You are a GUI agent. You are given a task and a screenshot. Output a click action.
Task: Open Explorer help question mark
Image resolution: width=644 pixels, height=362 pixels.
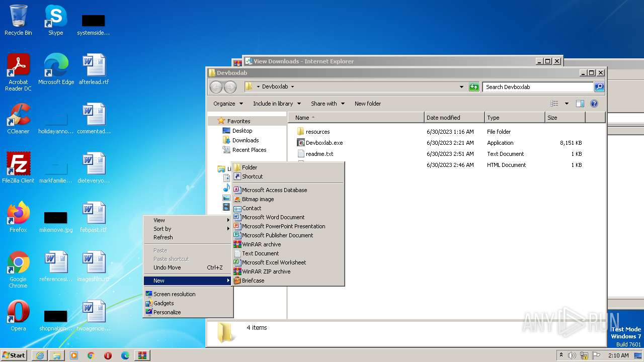pyautogui.click(x=594, y=104)
